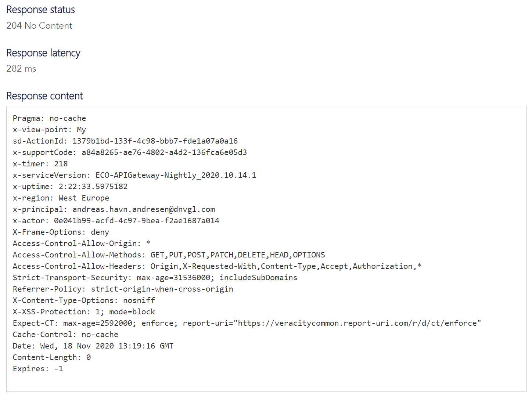Click the x-supportCode GUID value
The width and height of the screenshot is (532, 397).
(164, 152)
